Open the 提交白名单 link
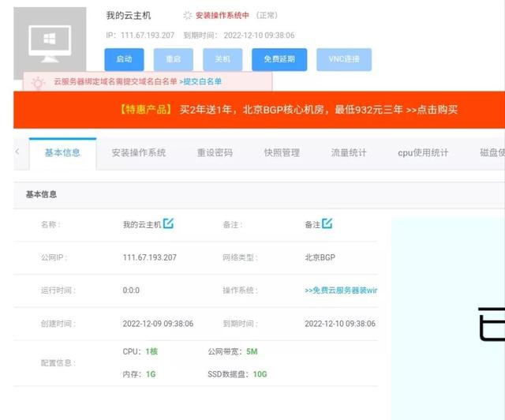505x420 pixels. point(200,81)
